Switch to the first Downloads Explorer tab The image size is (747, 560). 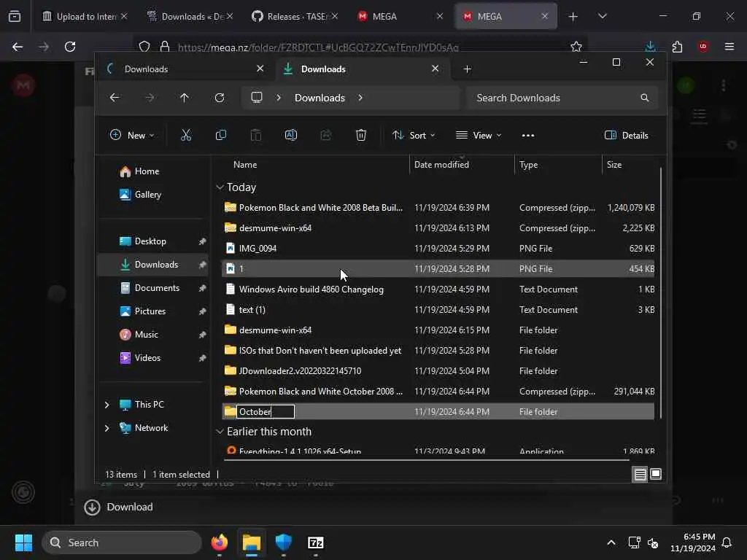click(x=184, y=69)
